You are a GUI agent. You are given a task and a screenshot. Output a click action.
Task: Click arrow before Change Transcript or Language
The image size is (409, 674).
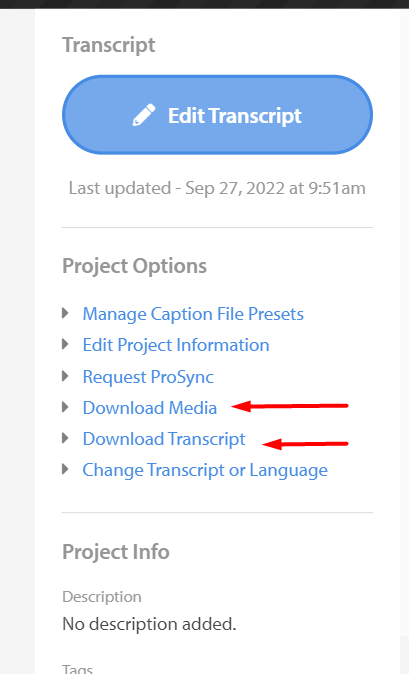click(65, 469)
